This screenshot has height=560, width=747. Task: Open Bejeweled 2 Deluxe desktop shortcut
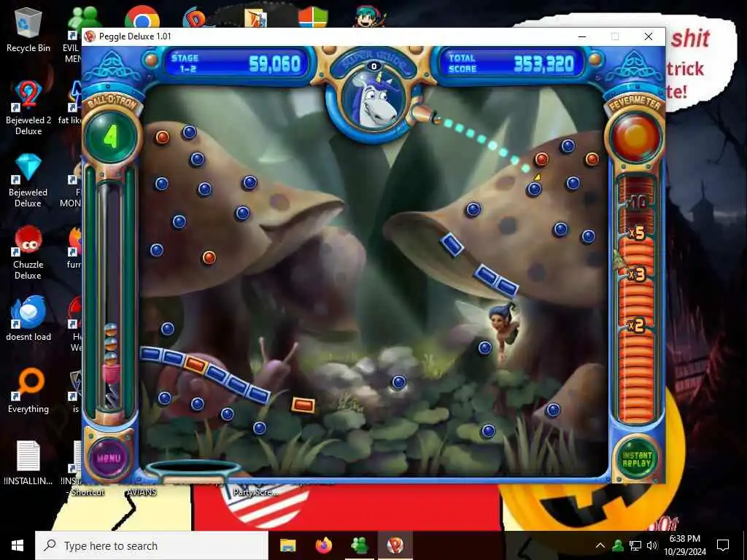click(28, 108)
